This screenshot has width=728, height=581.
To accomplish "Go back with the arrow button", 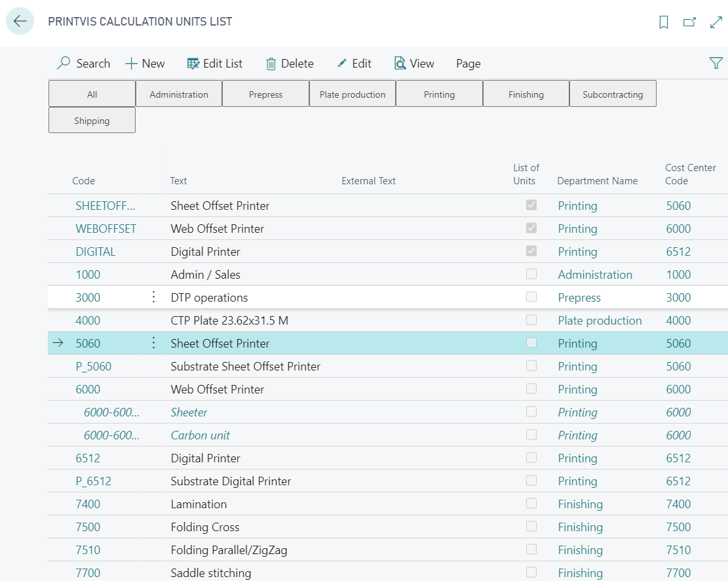I will [20, 21].
